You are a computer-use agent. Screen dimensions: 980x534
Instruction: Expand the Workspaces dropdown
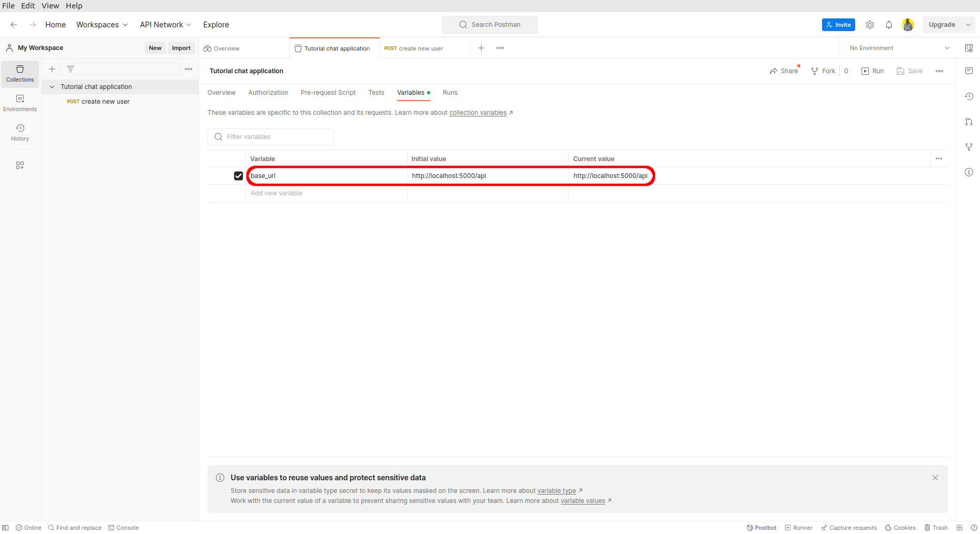102,25
